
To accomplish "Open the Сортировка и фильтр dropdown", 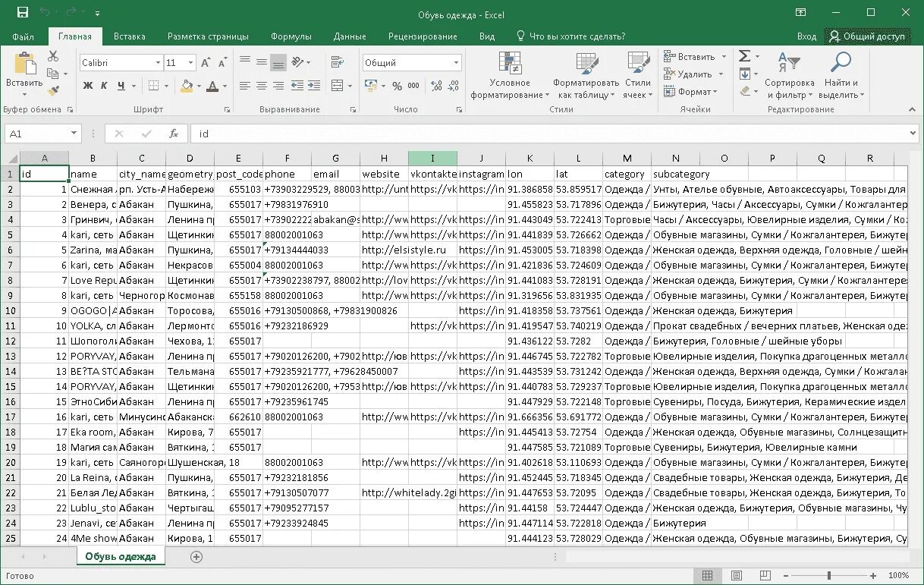I will tap(789, 76).
